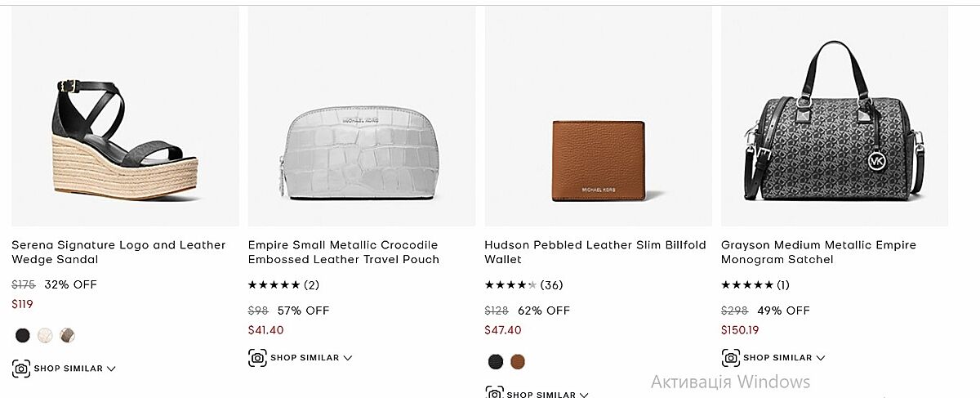980x398 pixels.
Task: Select the cream color swatch for the sandal
Action: 45,335
